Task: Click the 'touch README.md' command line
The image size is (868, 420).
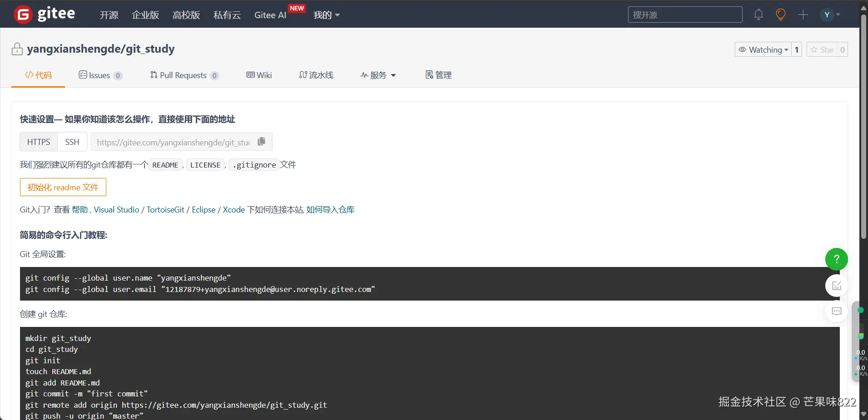Action: 58,371
